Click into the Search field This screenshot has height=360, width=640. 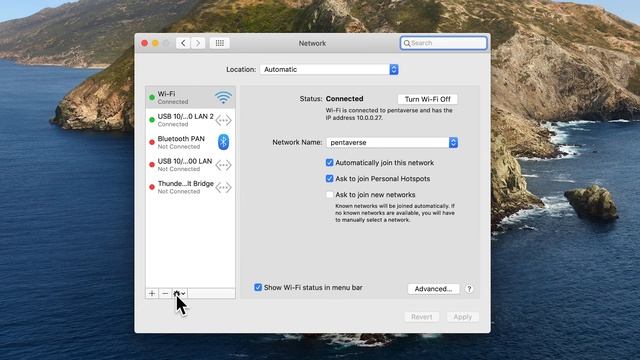coord(444,43)
